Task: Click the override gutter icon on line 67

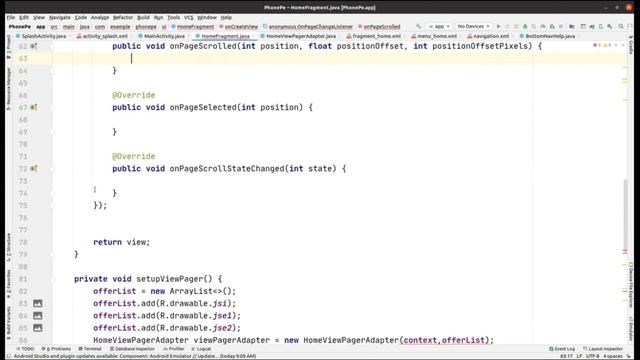Action: click(x=33, y=107)
